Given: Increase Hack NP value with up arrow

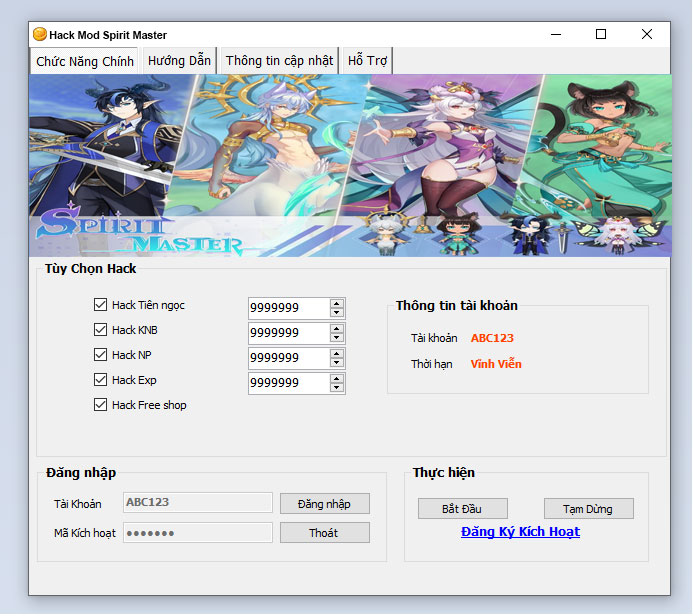Looking at the screenshot, I should click(x=337, y=354).
